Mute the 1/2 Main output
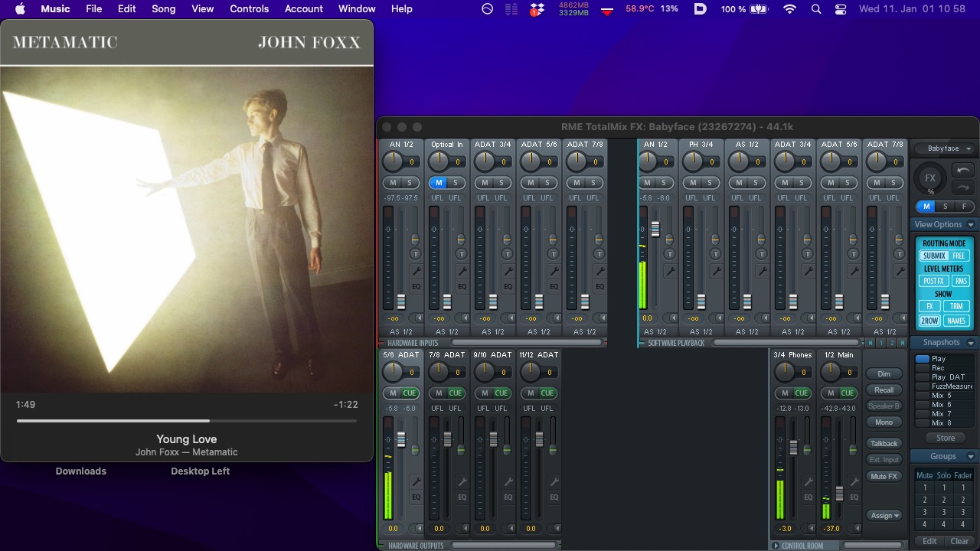Screen dimensions: 980x551 (x=830, y=393)
